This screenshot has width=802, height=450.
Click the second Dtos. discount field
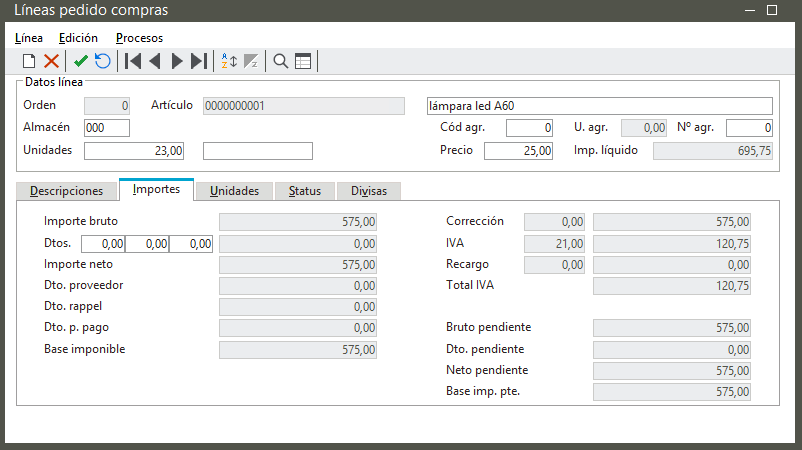(x=147, y=244)
